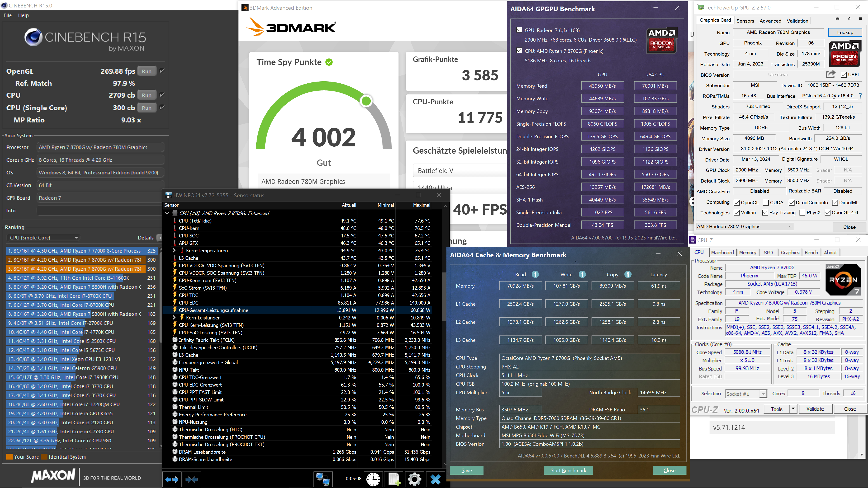Click the HWiNFO collapse columns arrows icon
Screen dimensions: 868x488
(191, 479)
